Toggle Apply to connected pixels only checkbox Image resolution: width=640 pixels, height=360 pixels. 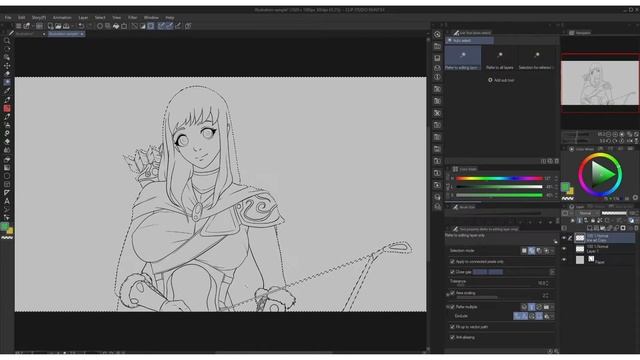tap(452, 261)
